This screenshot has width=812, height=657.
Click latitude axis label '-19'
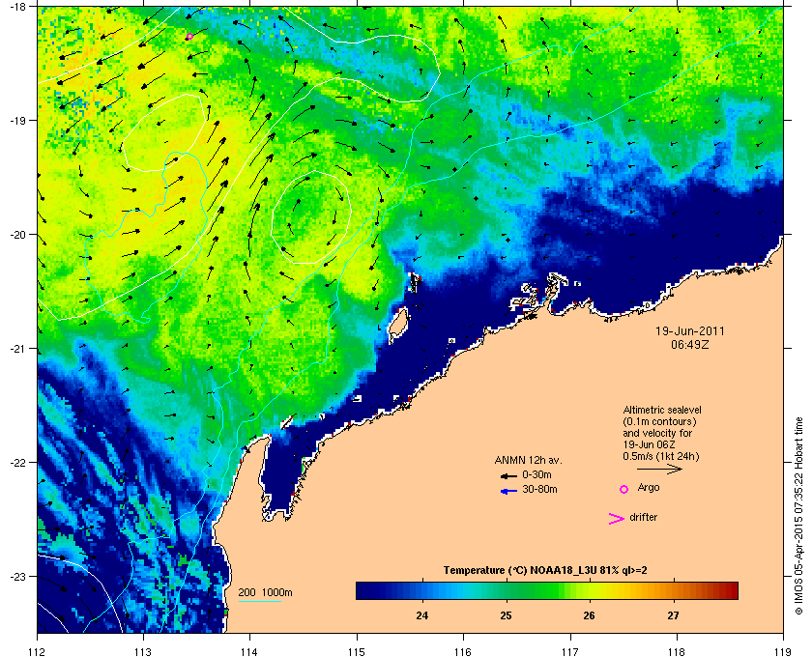tap(18, 120)
